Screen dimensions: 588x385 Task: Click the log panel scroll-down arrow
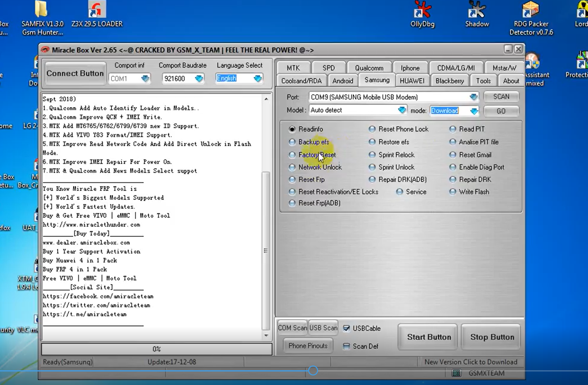point(266,336)
